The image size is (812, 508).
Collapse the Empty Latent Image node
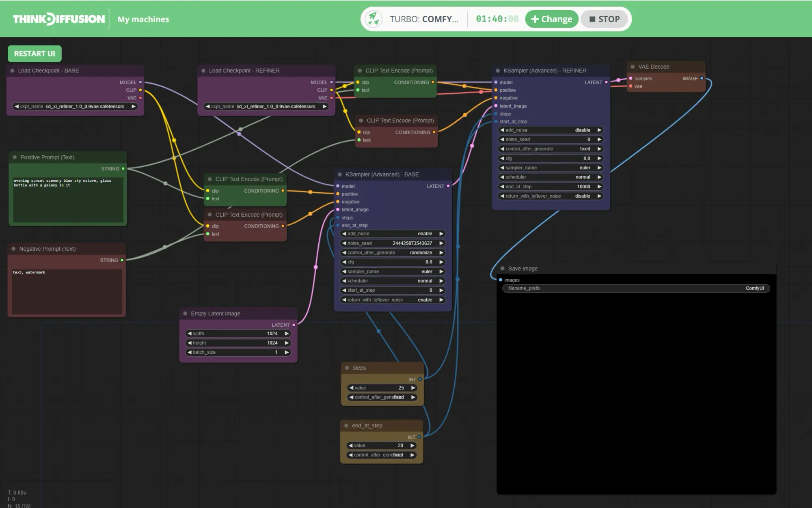[186, 313]
